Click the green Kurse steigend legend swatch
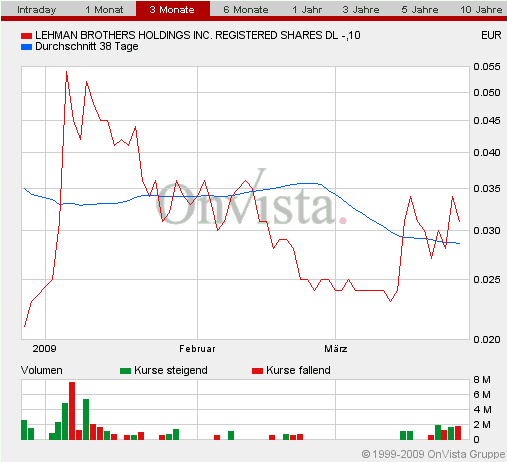This screenshot has height=462, width=507. pos(125,371)
